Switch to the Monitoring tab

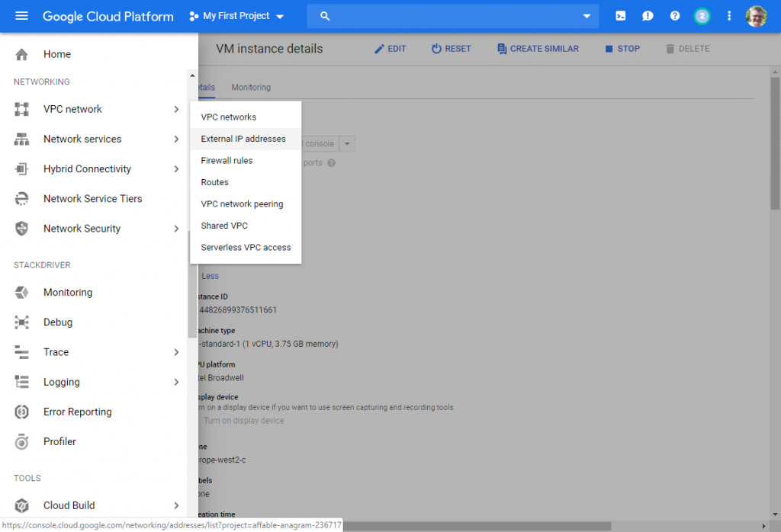tap(251, 87)
